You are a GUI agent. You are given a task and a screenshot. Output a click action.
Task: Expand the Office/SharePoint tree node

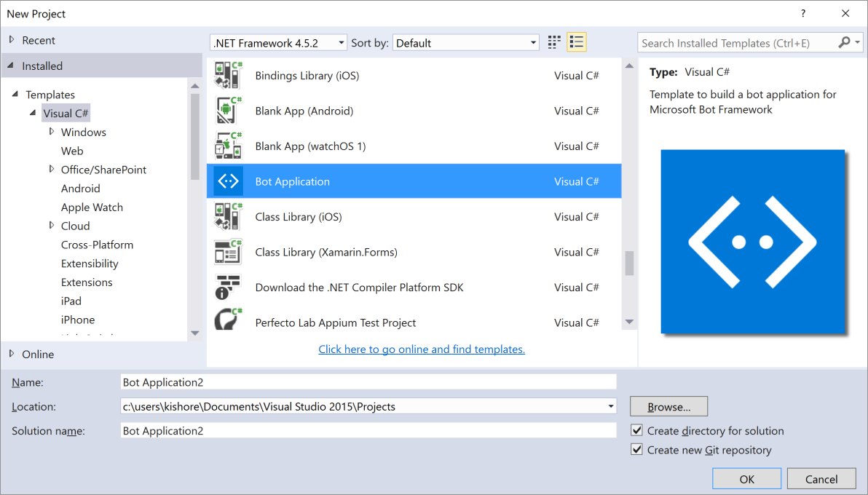(x=52, y=170)
